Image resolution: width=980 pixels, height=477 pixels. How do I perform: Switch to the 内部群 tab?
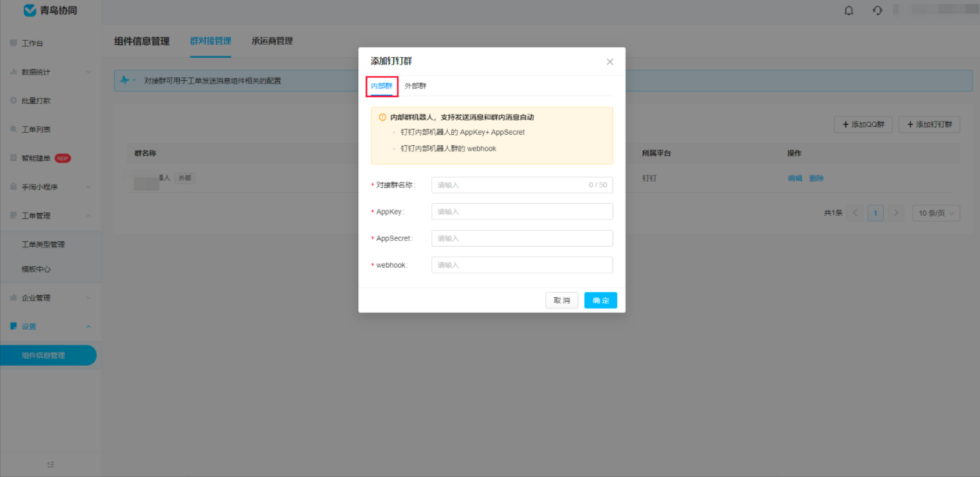[x=381, y=86]
